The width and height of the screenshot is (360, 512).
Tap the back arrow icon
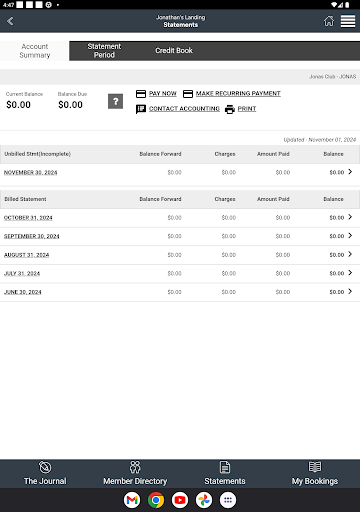coord(10,21)
